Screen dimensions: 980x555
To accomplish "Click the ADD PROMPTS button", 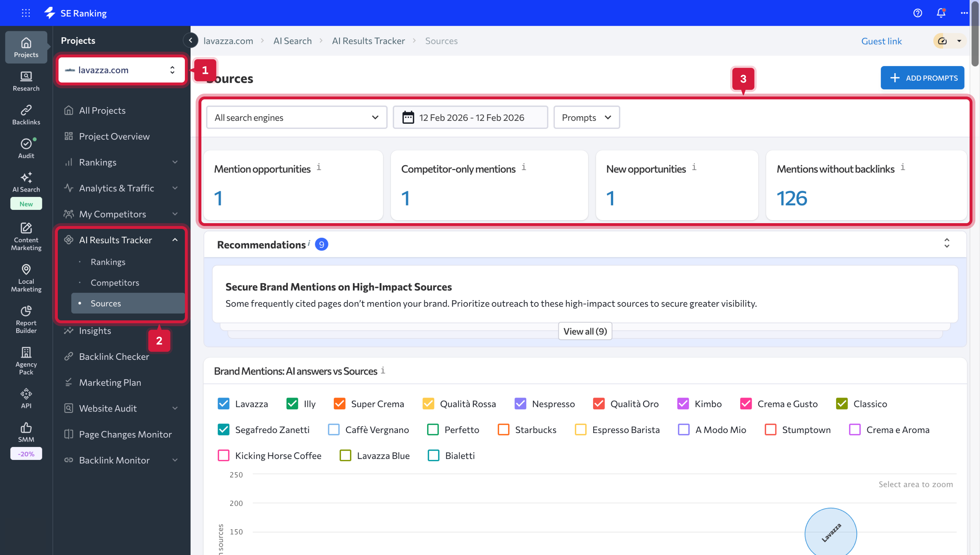I will (x=922, y=78).
